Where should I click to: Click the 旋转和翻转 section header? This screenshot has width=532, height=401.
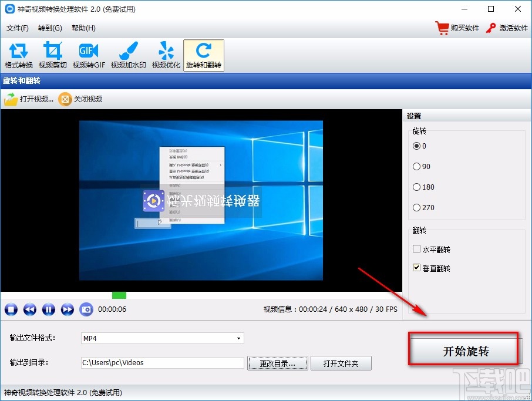[x=22, y=81]
